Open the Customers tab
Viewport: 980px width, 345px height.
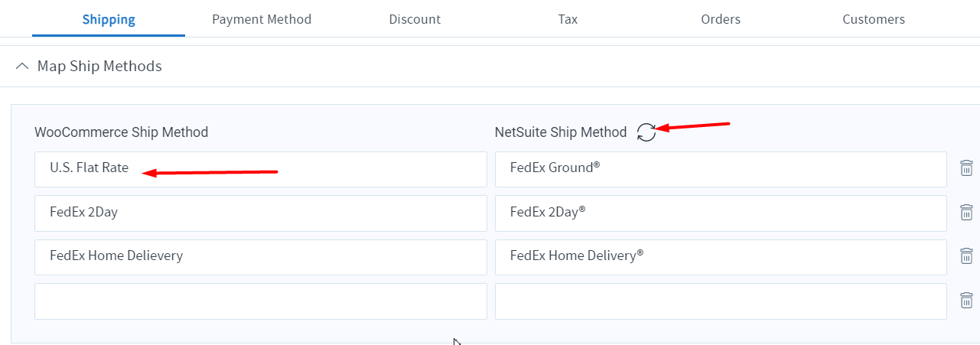874,19
